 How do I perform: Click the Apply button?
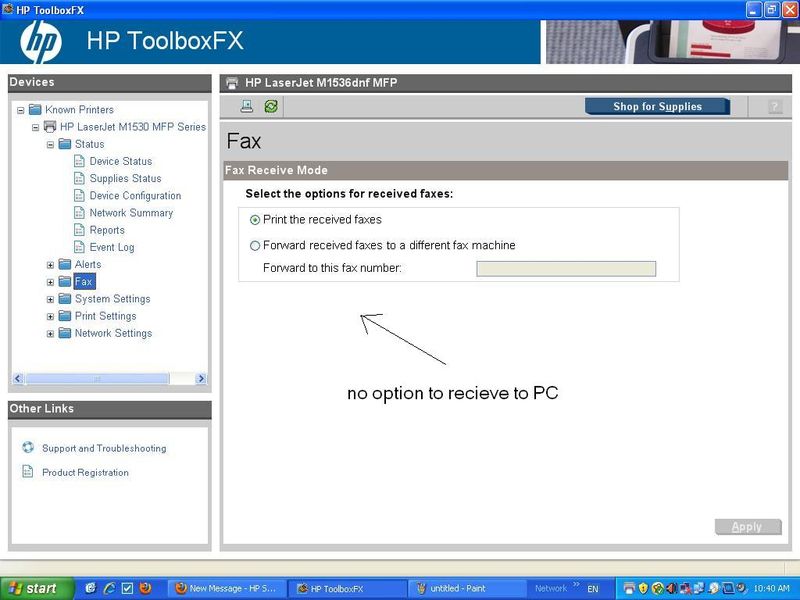point(748,527)
